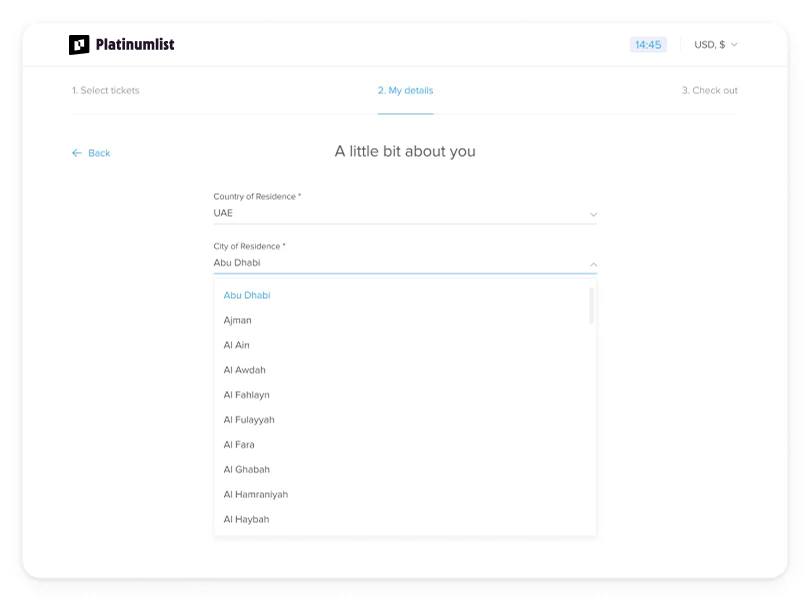Open the My details step

point(405,91)
